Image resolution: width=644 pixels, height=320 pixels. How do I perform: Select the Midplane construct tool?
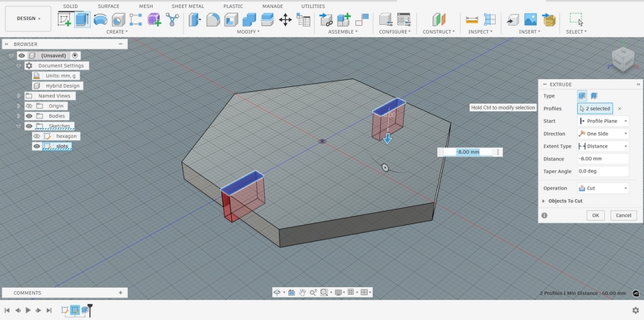pyautogui.click(x=438, y=19)
